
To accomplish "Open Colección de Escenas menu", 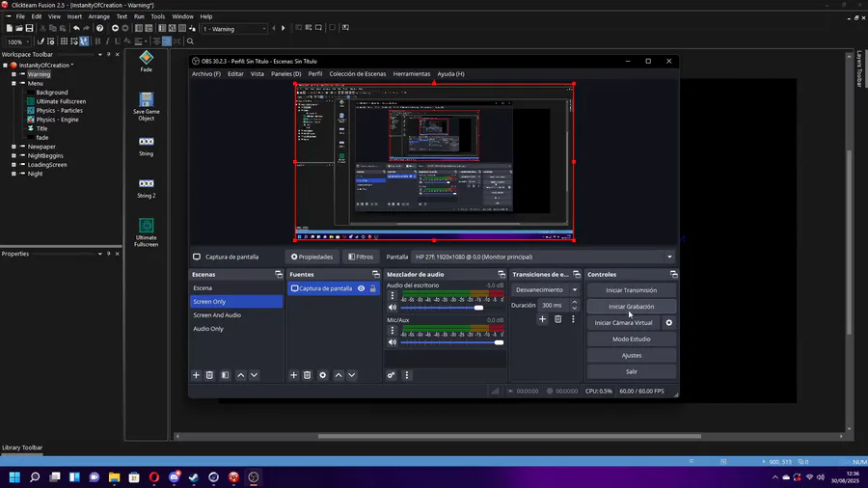I will [x=358, y=73].
